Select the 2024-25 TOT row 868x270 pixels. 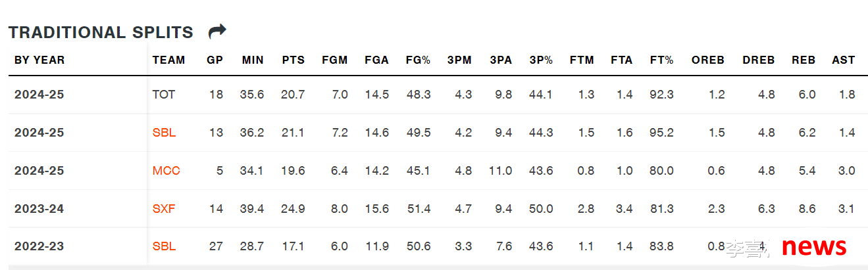point(434,95)
